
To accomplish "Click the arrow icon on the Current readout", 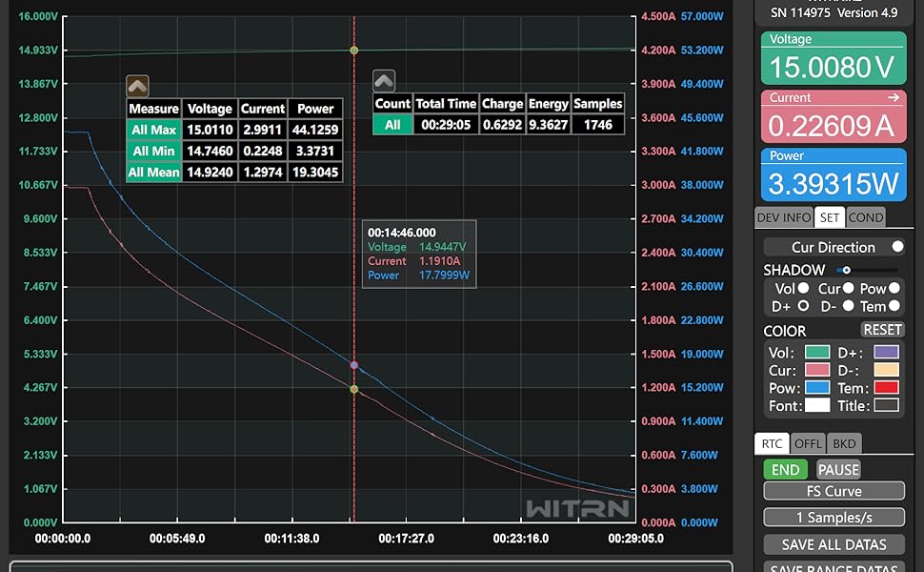I will [893, 97].
